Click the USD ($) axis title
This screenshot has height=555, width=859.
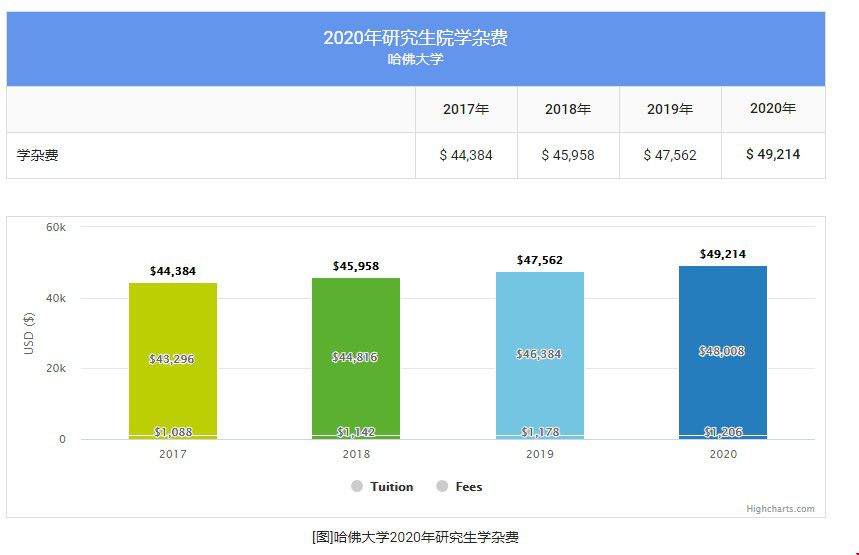coord(28,333)
